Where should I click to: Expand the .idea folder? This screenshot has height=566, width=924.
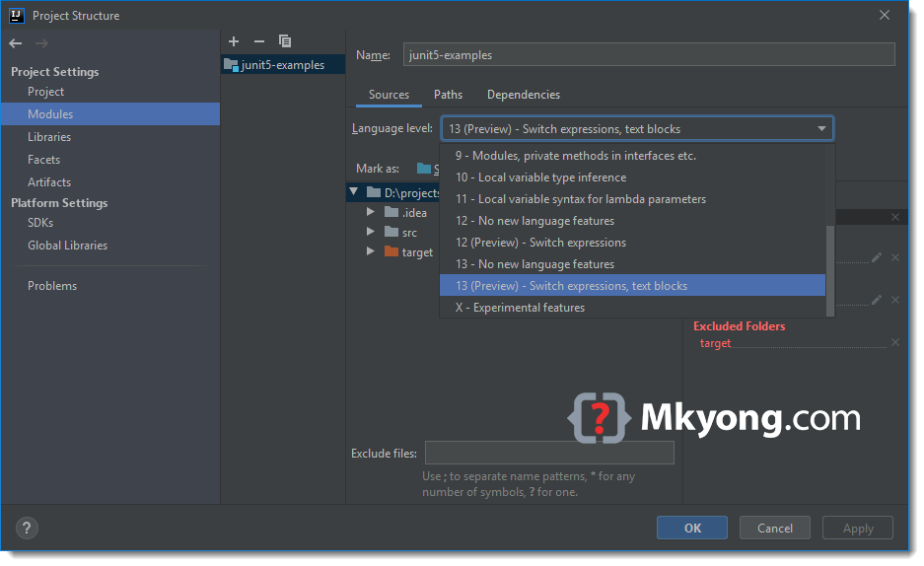[x=370, y=211]
